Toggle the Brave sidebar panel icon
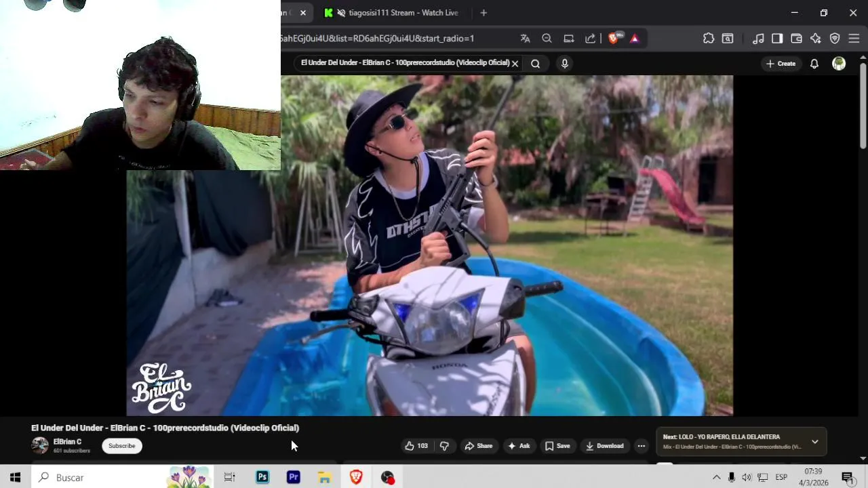Screen dimensions: 868x488 pyautogui.click(x=777, y=39)
